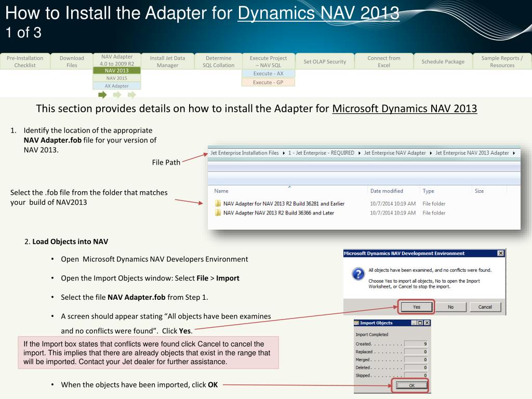The height and width of the screenshot is (399, 532).
Task: Open the Schedule Package tab
Action: [443, 61]
